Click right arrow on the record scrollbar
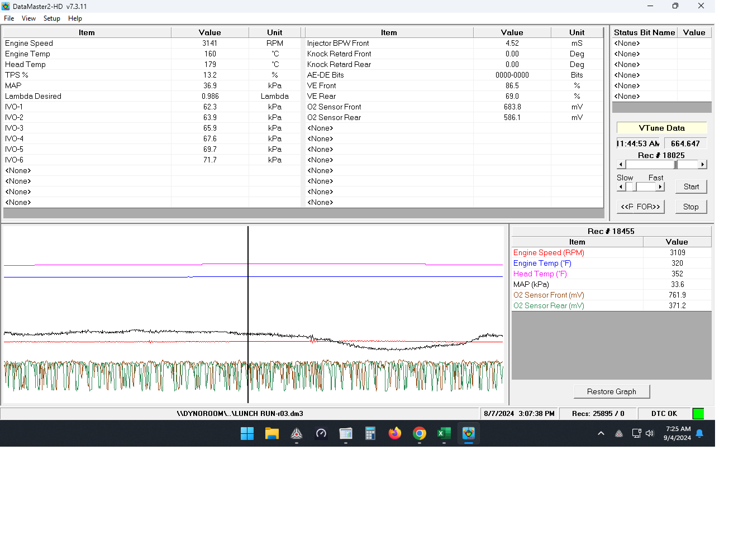 pos(703,165)
